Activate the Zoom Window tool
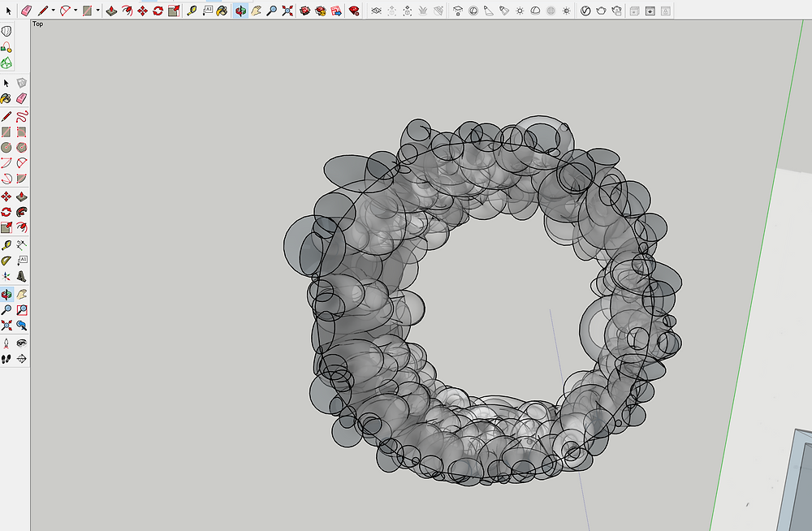Image resolution: width=812 pixels, height=531 pixels. [x=21, y=310]
